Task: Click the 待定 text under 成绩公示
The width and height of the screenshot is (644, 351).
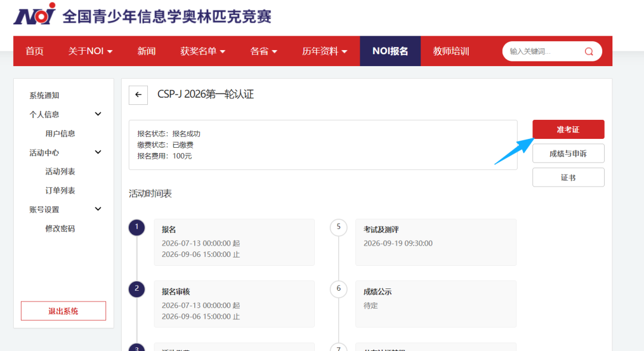Action: tap(370, 306)
